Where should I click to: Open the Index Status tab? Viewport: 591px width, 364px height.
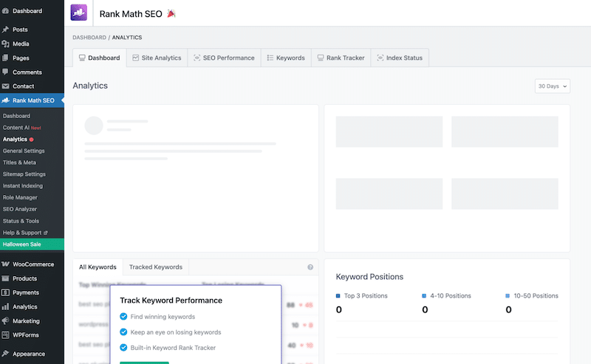[x=400, y=58]
